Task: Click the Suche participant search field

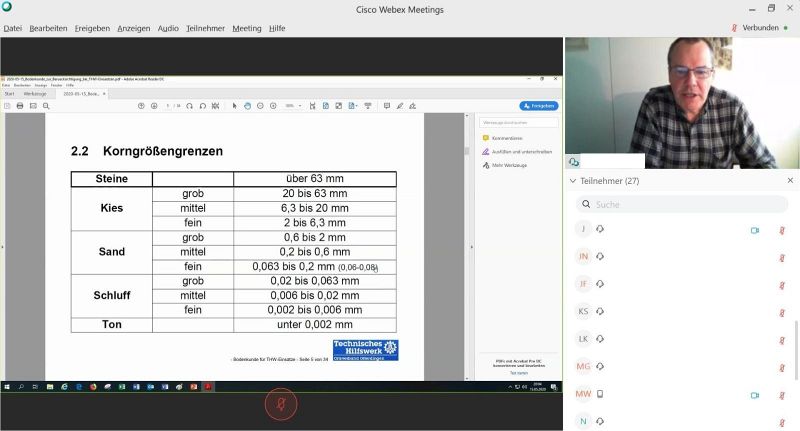Action: [x=680, y=204]
